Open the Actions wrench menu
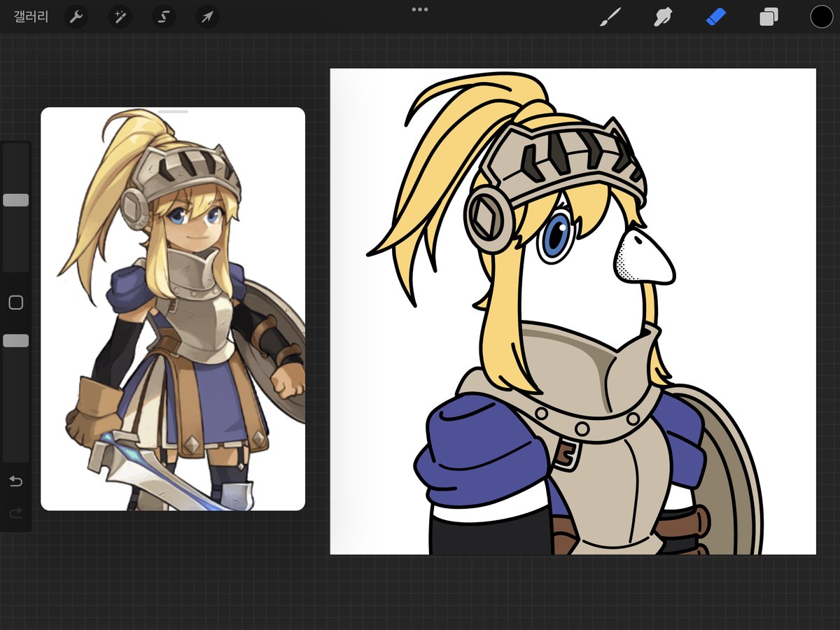This screenshot has height=630, width=840. pos(76,17)
